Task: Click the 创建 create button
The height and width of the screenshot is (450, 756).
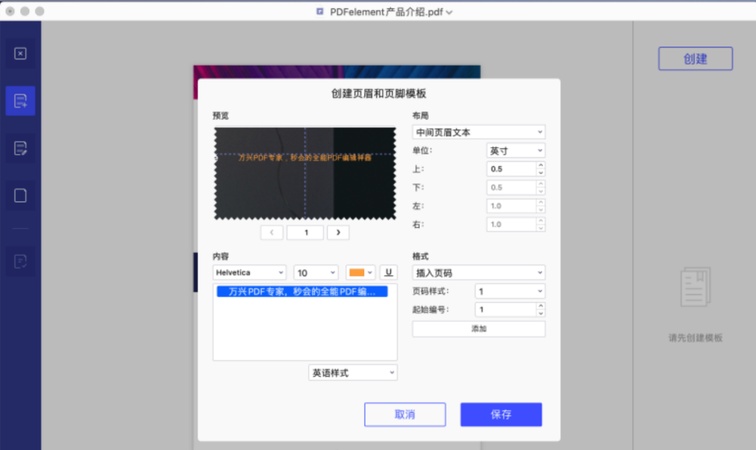Action: [695, 59]
